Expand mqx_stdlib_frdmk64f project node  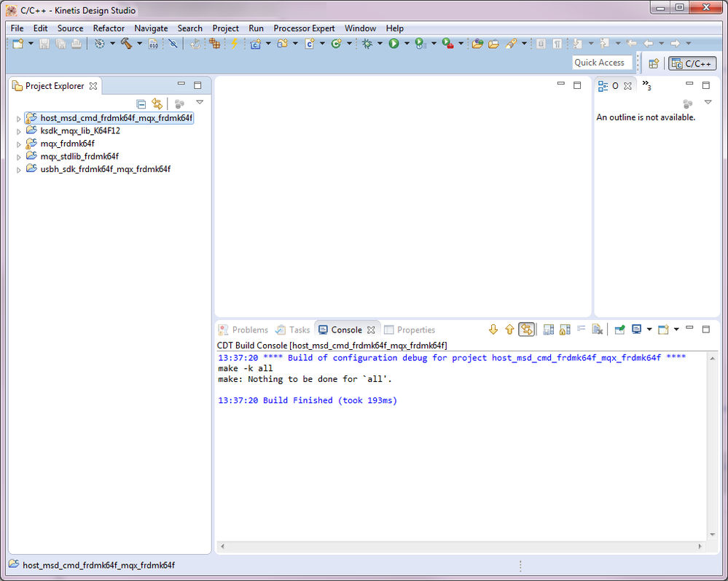click(x=18, y=157)
